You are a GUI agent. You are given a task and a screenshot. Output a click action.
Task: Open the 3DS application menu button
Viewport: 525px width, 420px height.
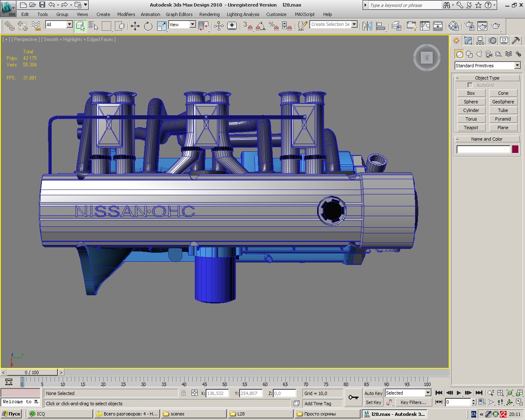[8, 8]
